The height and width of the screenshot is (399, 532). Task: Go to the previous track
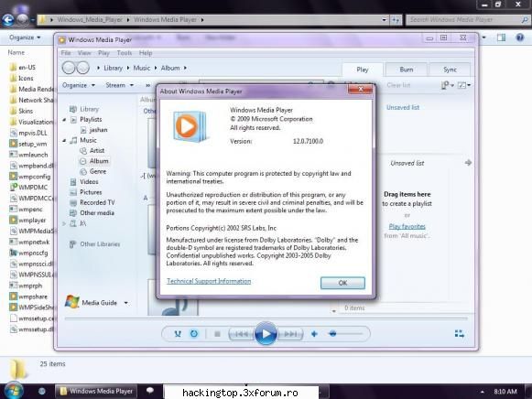coord(241,334)
